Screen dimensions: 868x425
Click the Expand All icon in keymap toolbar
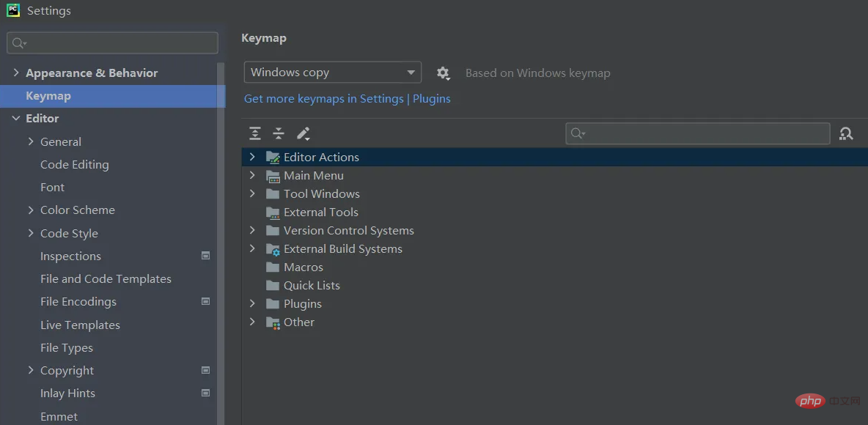pyautogui.click(x=254, y=133)
